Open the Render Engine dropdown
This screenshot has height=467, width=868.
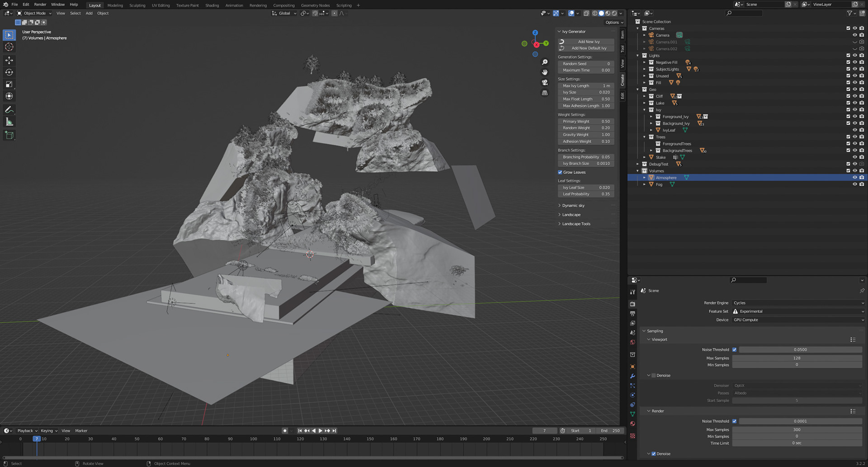[798, 303]
